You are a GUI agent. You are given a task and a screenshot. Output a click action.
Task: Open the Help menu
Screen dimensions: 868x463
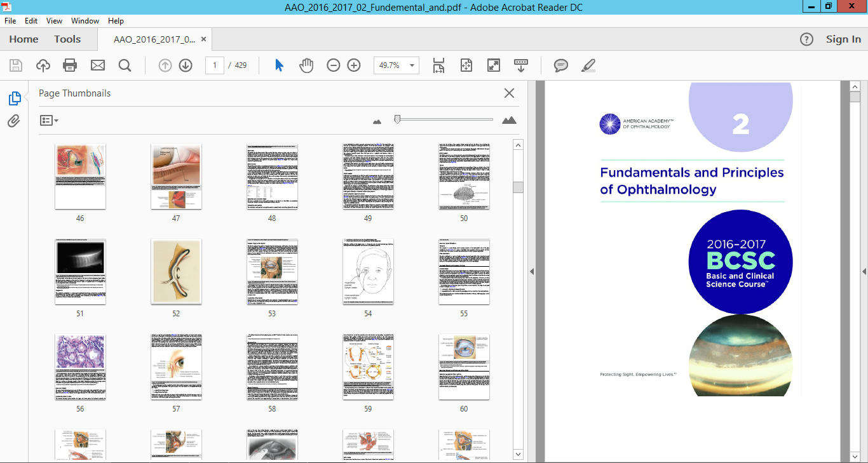pos(116,21)
